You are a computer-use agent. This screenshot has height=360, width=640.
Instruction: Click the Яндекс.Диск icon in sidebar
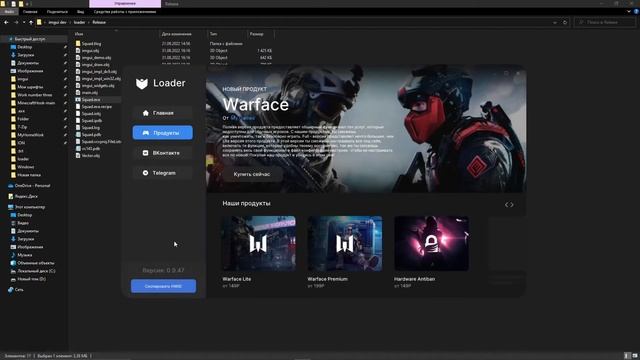(x=11, y=196)
